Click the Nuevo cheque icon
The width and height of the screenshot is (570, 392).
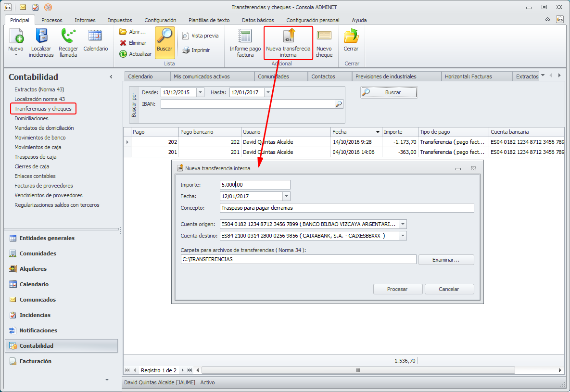click(324, 37)
